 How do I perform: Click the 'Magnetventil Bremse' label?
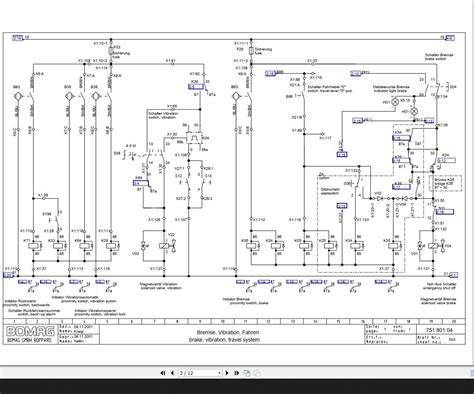[438, 299]
